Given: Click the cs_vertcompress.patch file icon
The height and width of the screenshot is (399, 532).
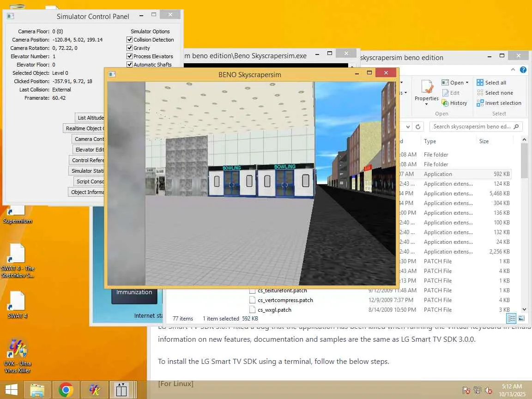Looking at the screenshot, I should [252, 300].
